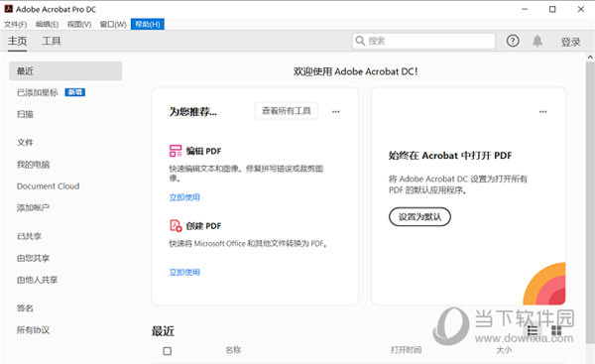Click the 查看所有工具 button
This screenshot has width=595, height=364.
tap(287, 111)
